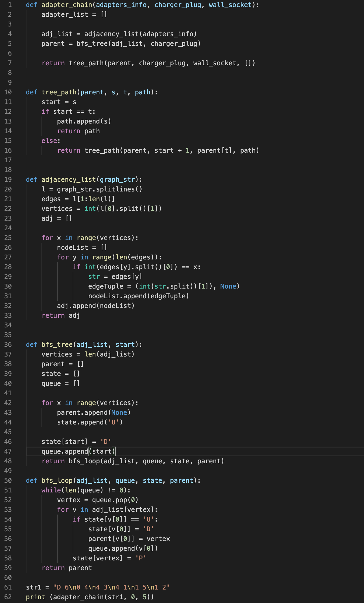Click "adj = []" on line 23

(57, 218)
